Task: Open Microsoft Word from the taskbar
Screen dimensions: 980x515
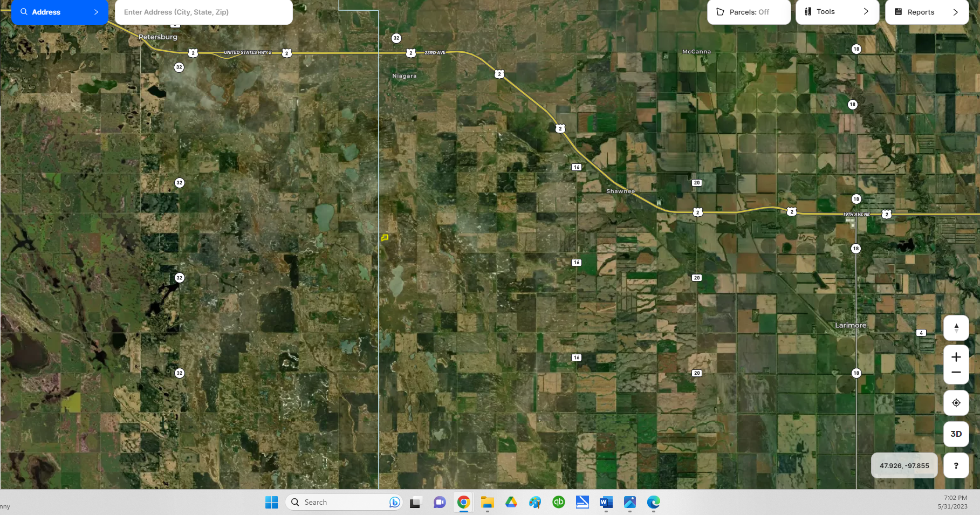Action: coord(606,503)
